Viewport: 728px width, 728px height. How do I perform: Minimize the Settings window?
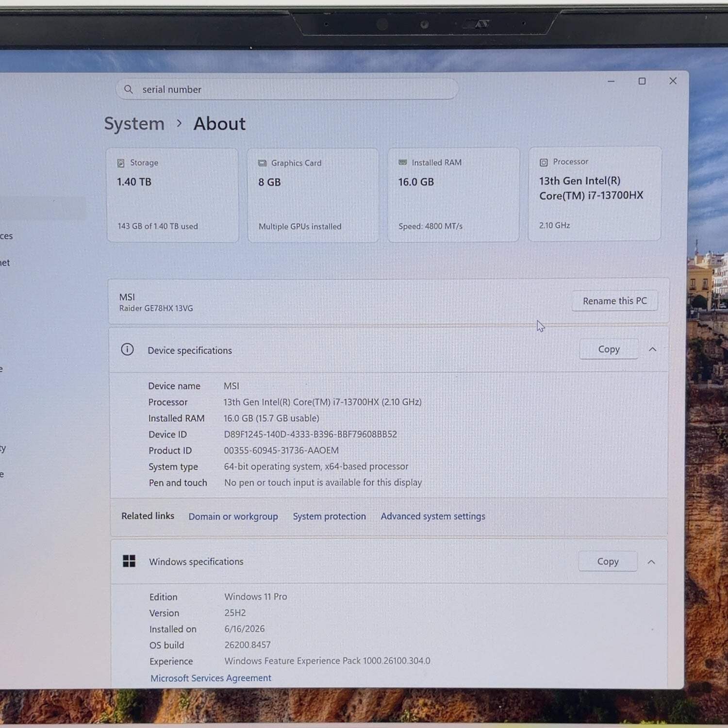611,81
